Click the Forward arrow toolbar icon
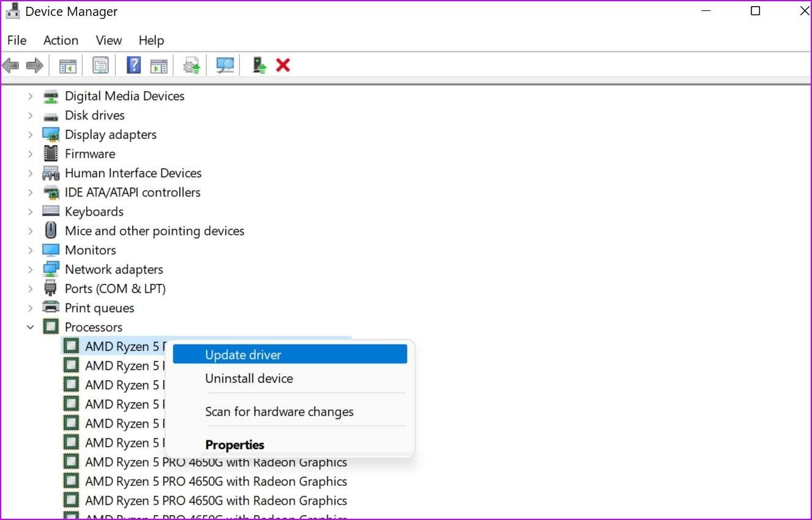 34,65
